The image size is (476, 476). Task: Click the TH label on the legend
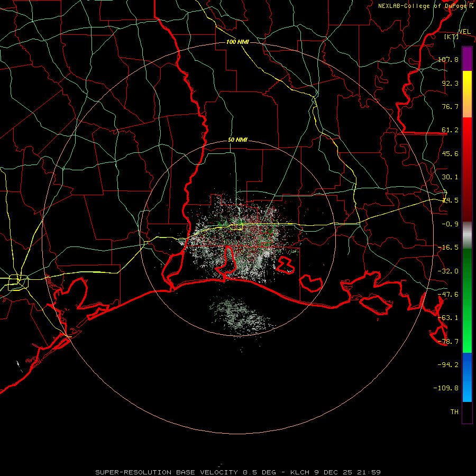[x=454, y=411]
